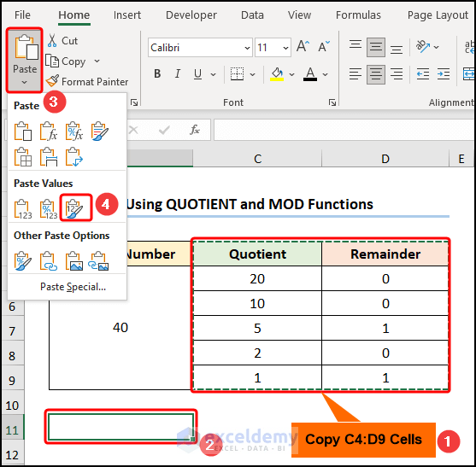476x467 pixels.
Task: Open the font size 11 dropdown
Action: pos(285,48)
